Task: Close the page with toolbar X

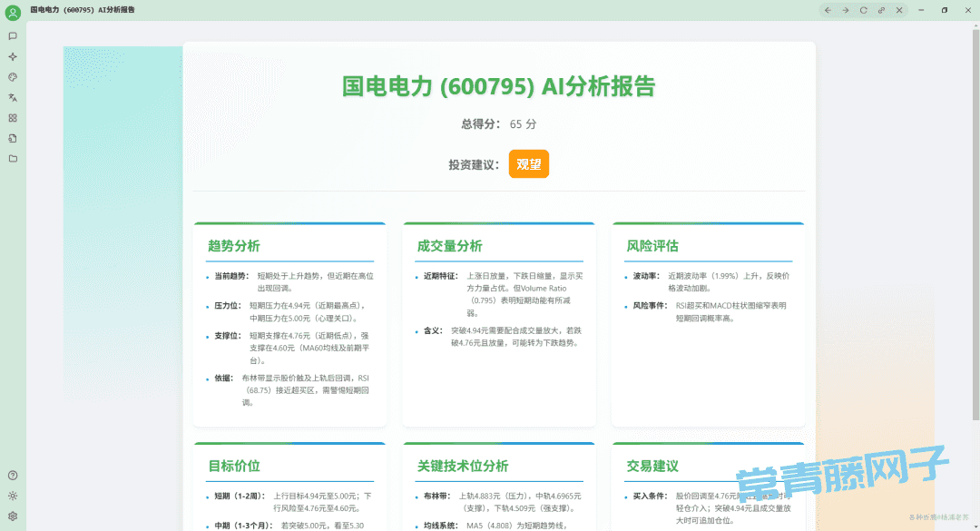Action: pos(899,10)
